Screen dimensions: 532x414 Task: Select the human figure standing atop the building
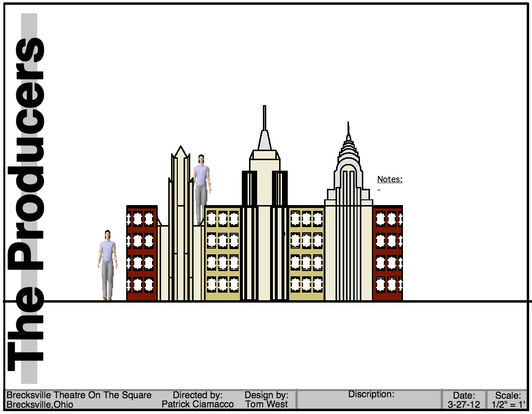point(201,188)
